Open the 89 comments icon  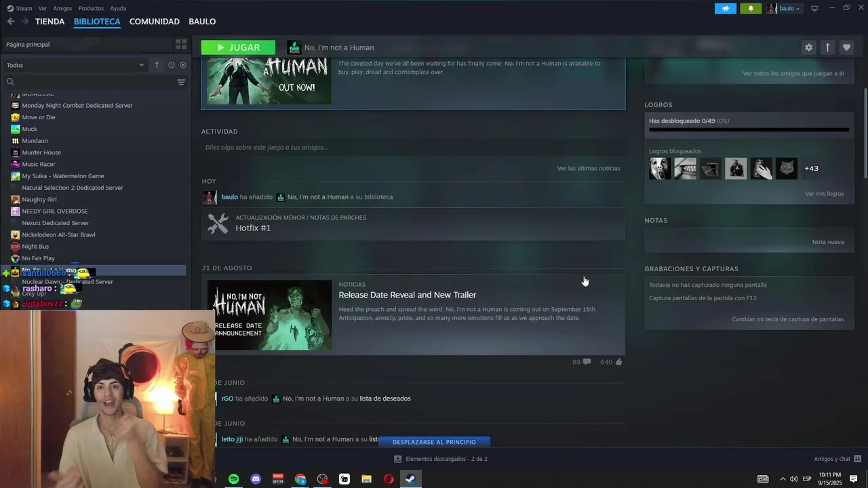587,362
